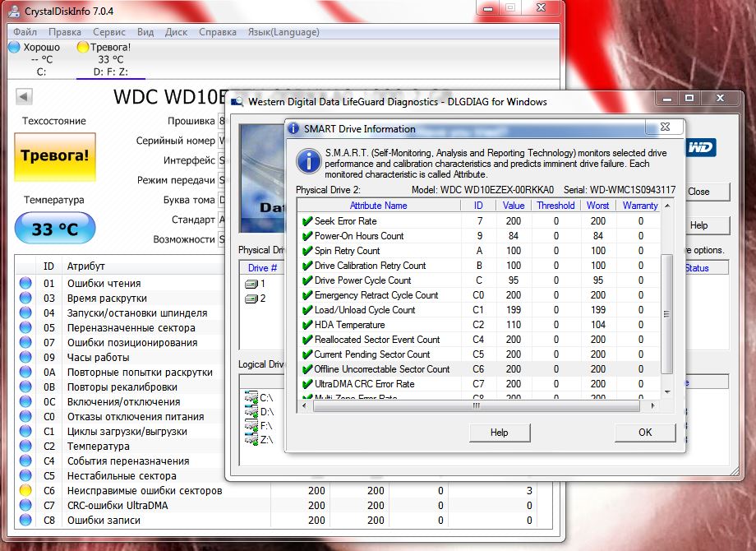756x551 pixels.
Task: Click the yellow Тревога! health status button
Action: [x=55, y=156]
